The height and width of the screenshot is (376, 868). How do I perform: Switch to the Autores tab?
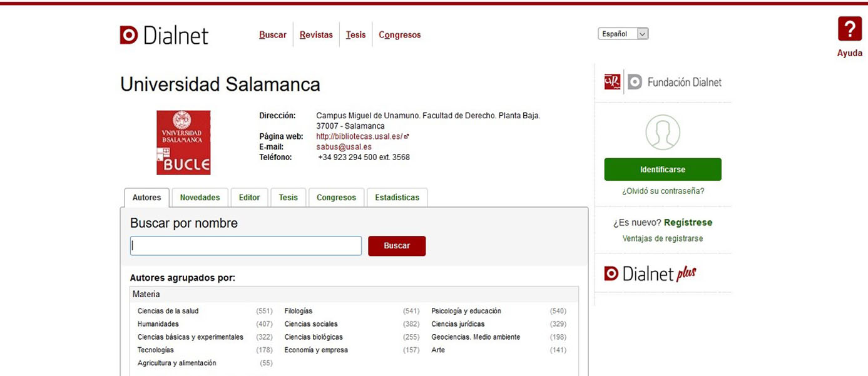point(147,198)
